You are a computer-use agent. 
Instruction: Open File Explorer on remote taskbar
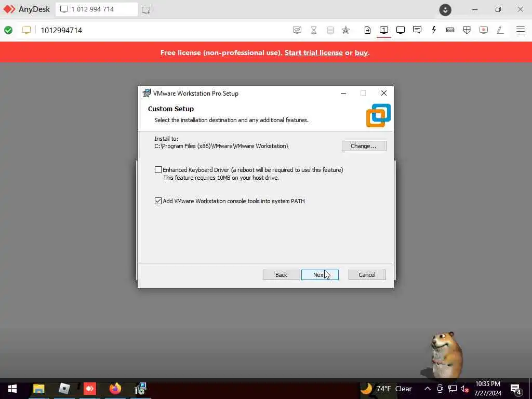coord(38,389)
